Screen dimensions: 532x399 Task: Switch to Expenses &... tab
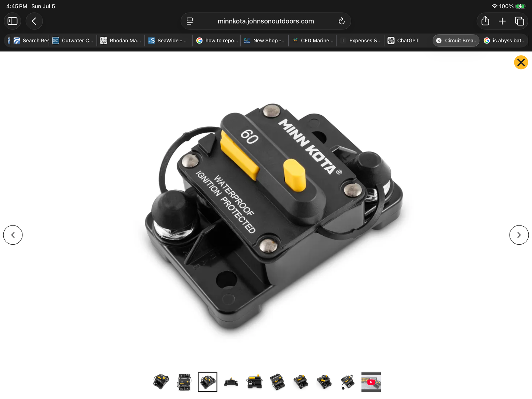(x=361, y=41)
